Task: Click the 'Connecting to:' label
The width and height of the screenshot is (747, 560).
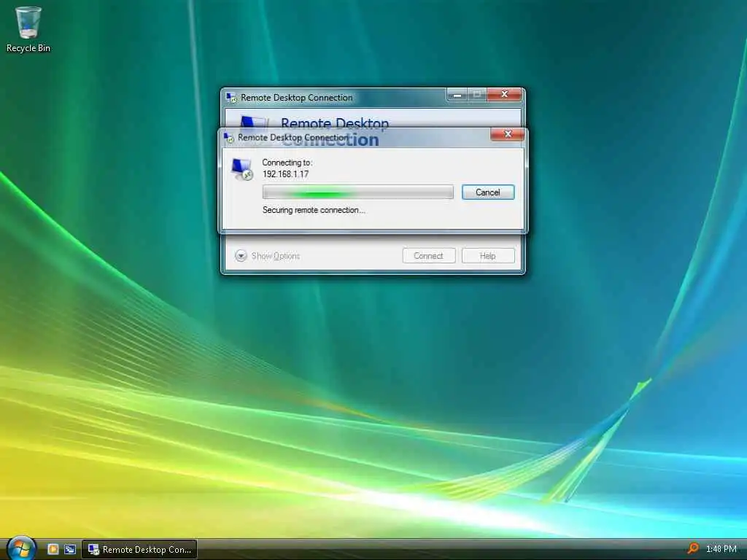Action: tap(287, 163)
